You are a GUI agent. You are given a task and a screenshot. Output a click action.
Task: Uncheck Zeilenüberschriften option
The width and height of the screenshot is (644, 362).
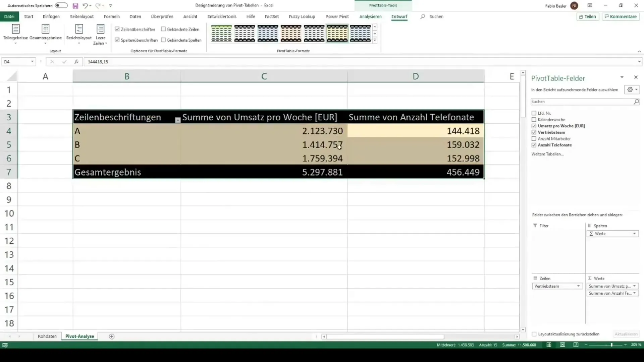click(x=117, y=29)
